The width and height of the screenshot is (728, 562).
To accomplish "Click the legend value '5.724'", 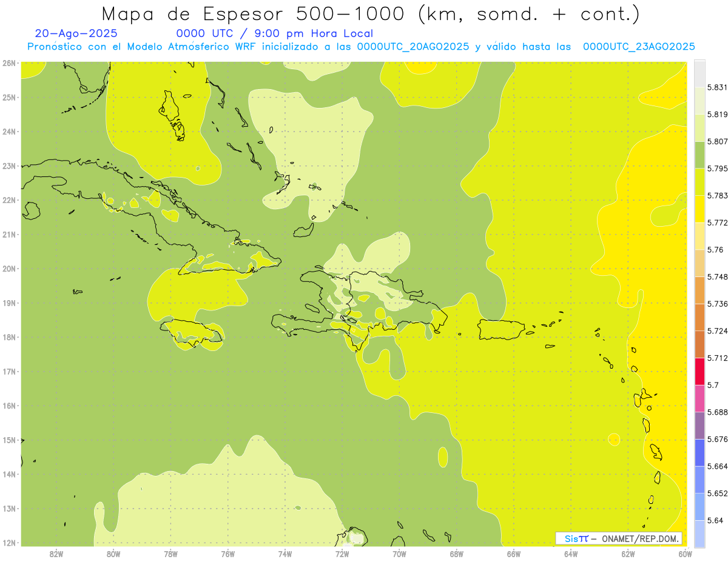I will tap(717, 331).
